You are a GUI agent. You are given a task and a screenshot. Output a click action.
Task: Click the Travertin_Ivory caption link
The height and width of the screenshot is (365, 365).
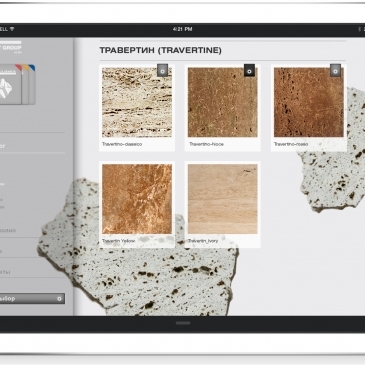(x=203, y=241)
